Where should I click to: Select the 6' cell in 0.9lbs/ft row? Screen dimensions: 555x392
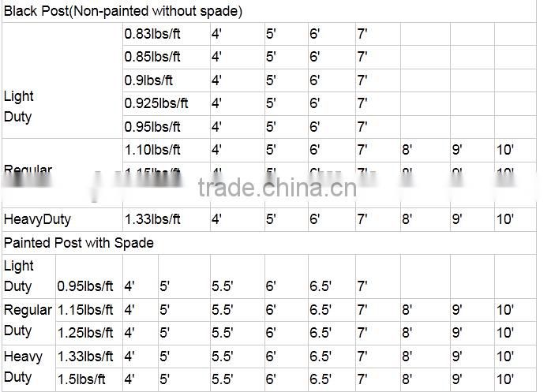[314, 80]
